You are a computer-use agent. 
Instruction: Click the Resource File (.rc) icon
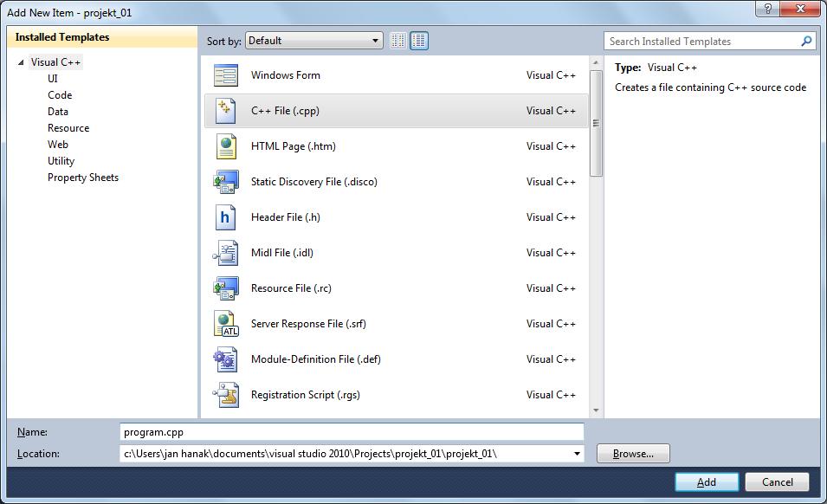226,288
